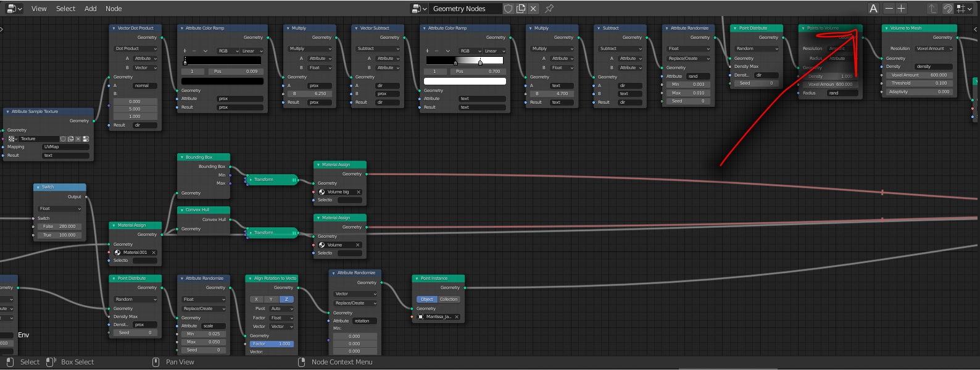Go to parent node tree arrow

click(x=932, y=9)
